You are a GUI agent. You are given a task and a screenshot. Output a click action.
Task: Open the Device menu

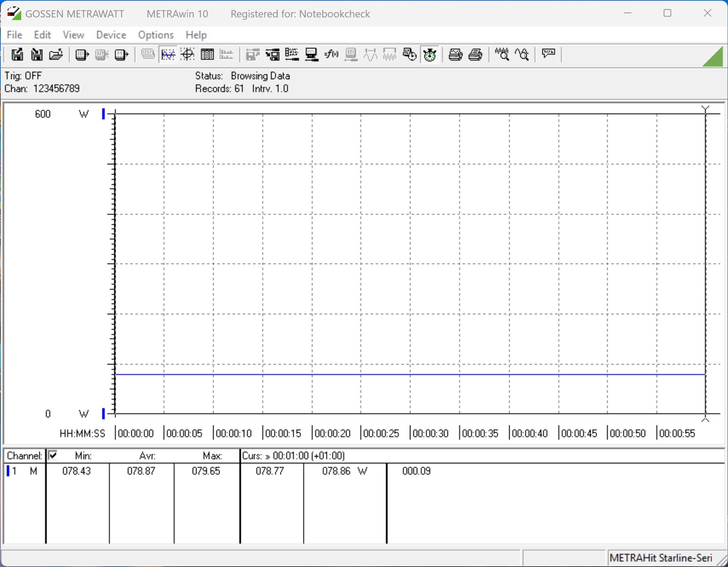coord(111,35)
